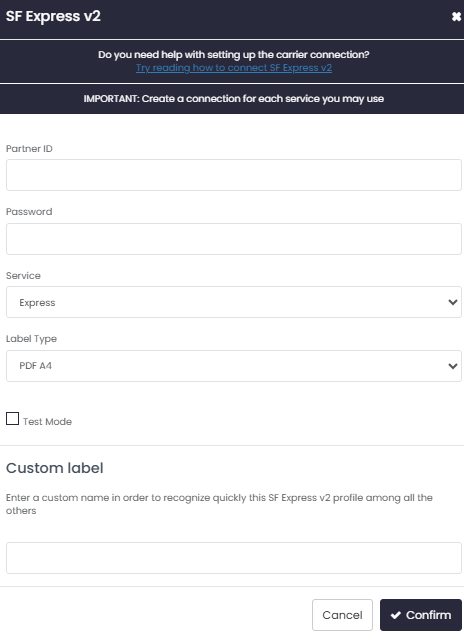Click the Label Type field label
Viewport: 464px width, 641px height.
pyautogui.click(x=31, y=339)
